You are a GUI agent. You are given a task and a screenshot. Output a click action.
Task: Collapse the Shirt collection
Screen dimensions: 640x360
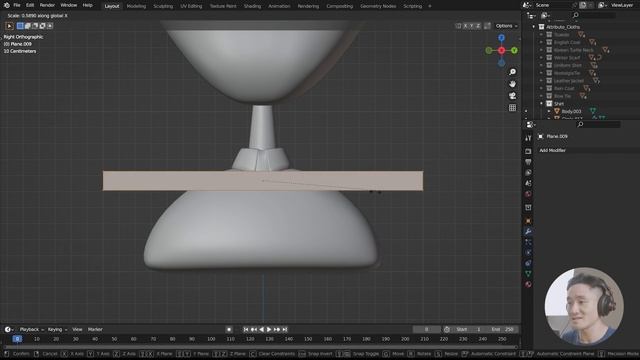(541, 104)
